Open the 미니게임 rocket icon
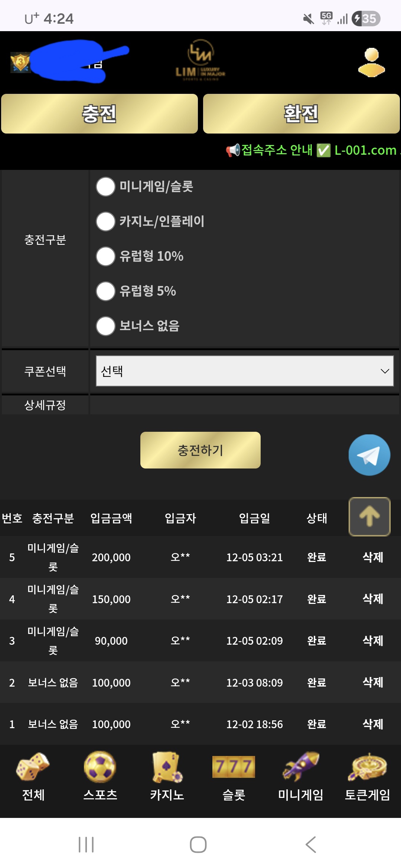Viewport: 401px width, 868px height. click(301, 767)
